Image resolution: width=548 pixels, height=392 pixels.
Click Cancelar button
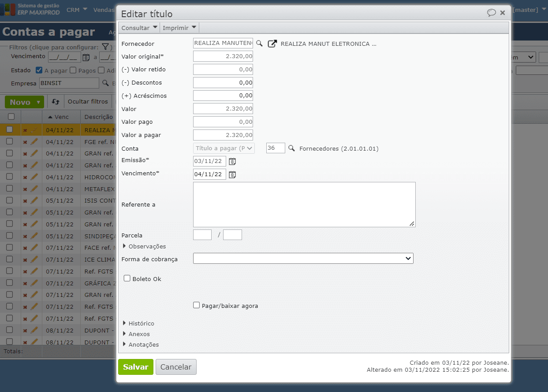(176, 367)
